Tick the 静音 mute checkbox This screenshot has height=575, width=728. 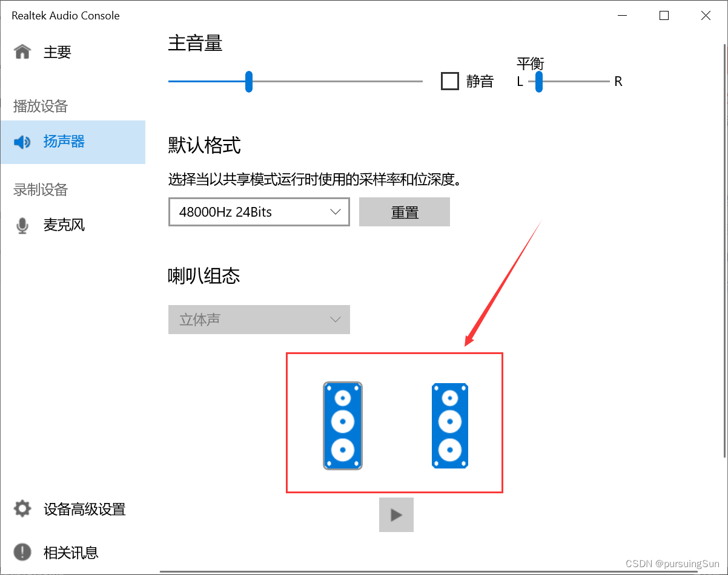coord(450,81)
